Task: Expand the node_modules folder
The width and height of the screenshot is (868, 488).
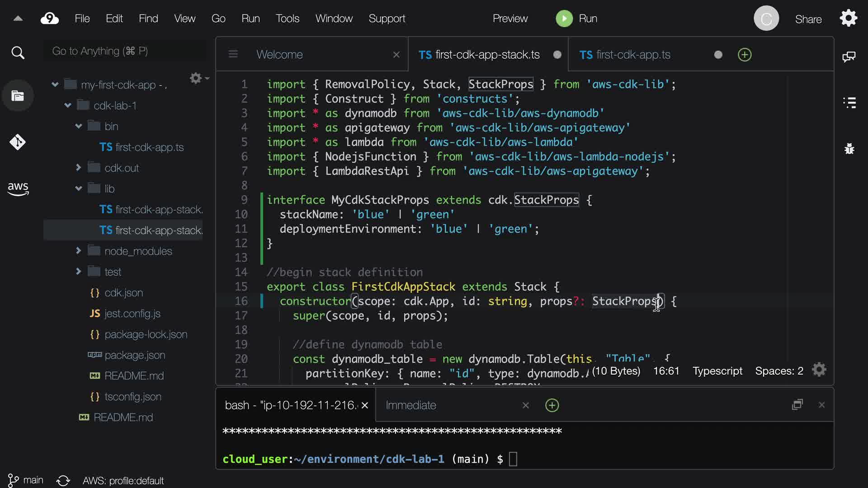Action: [x=79, y=250]
